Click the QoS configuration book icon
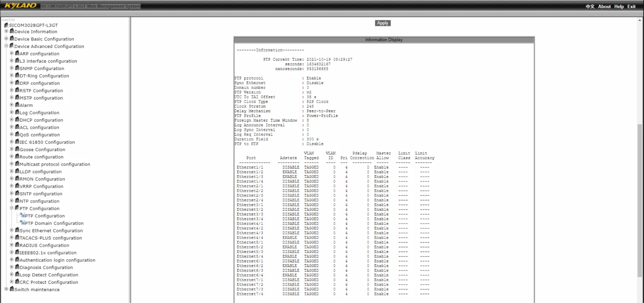Image resolution: width=644 pixels, height=303 pixels. (17, 134)
